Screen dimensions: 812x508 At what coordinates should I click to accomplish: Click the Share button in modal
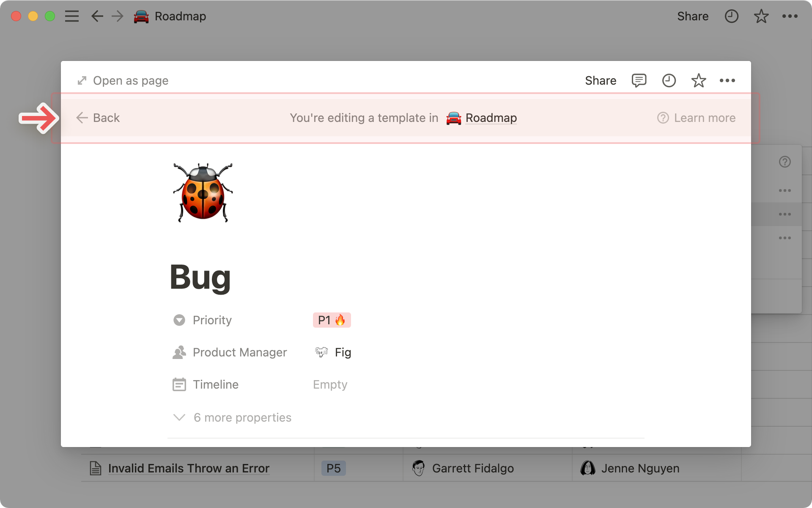[601, 81]
